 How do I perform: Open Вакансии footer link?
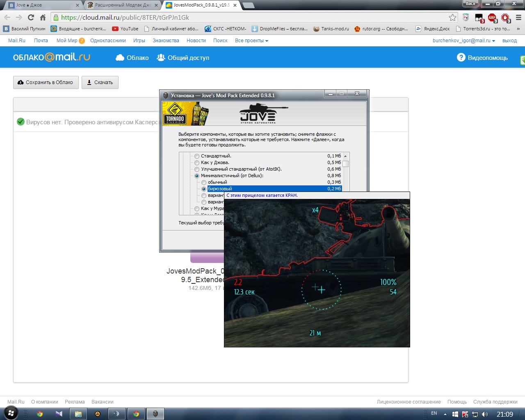[x=102, y=402]
